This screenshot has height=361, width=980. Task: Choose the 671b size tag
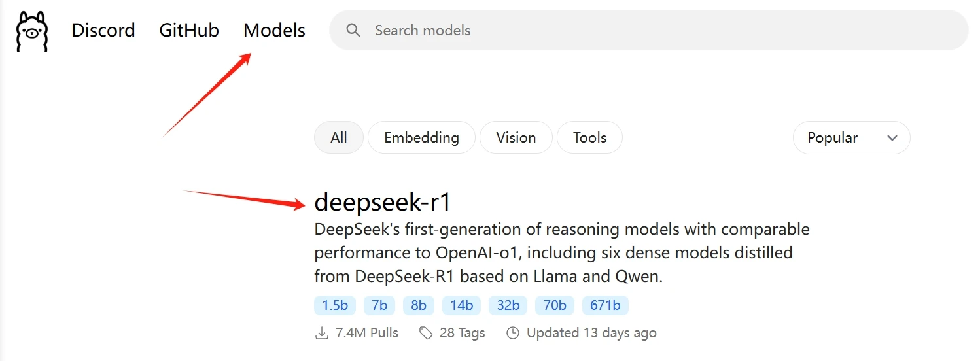(x=605, y=305)
